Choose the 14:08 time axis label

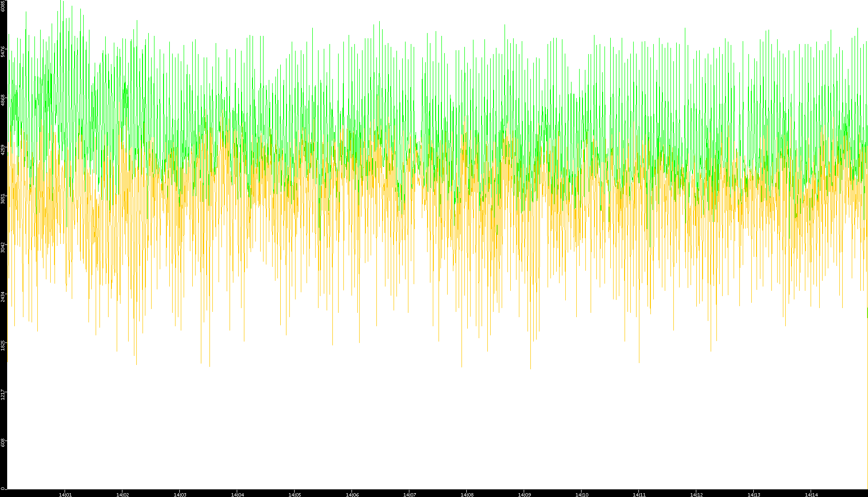(467, 495)
